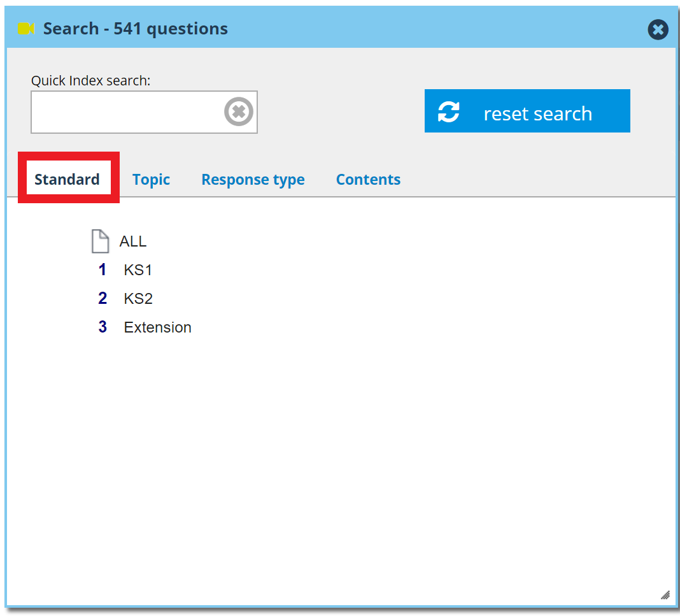Click the yellow video camera icon
Screen dimensions: 680x616
pyautogui.click(x=26, y=29)
